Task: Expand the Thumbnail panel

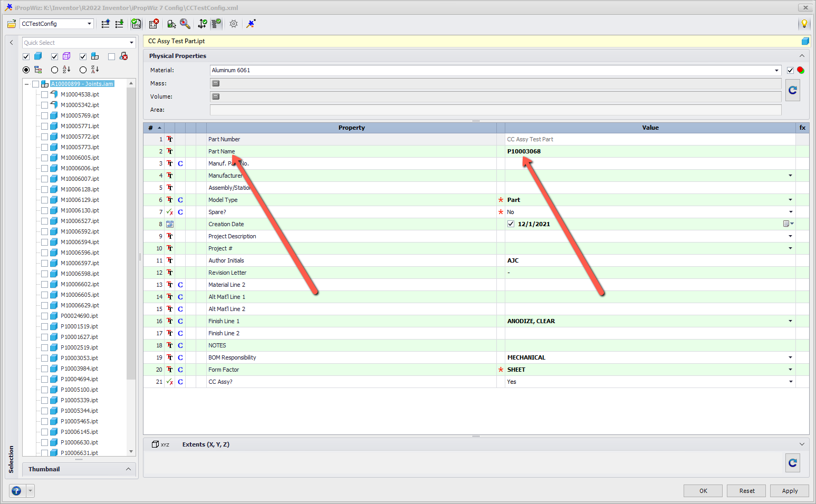Action: [128, 469]
